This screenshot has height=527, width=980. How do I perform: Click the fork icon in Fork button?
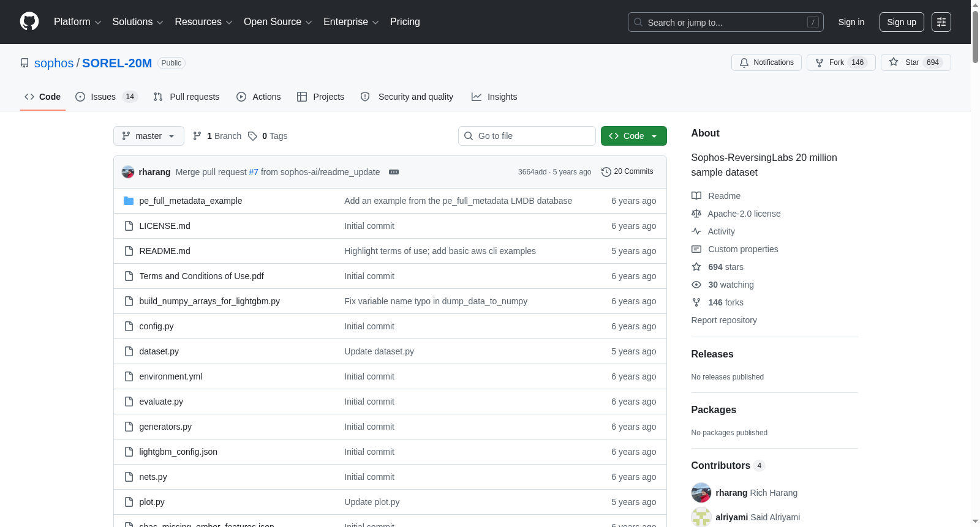point(820,62)
